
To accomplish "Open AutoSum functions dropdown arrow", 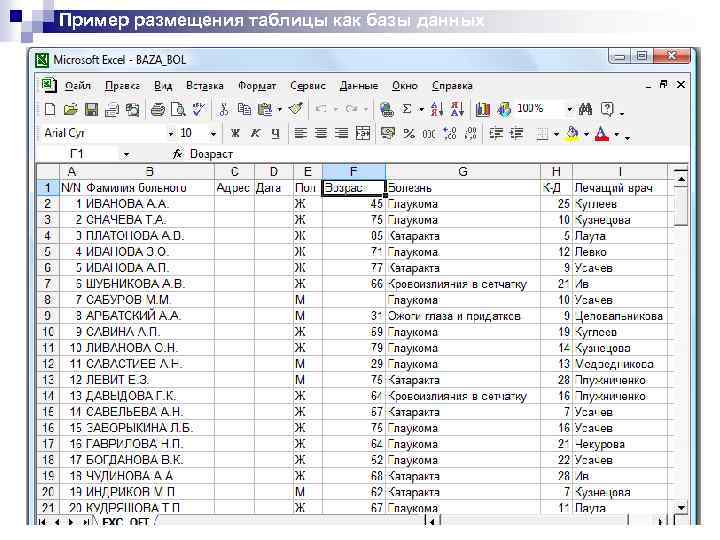I will click(421, 109).
